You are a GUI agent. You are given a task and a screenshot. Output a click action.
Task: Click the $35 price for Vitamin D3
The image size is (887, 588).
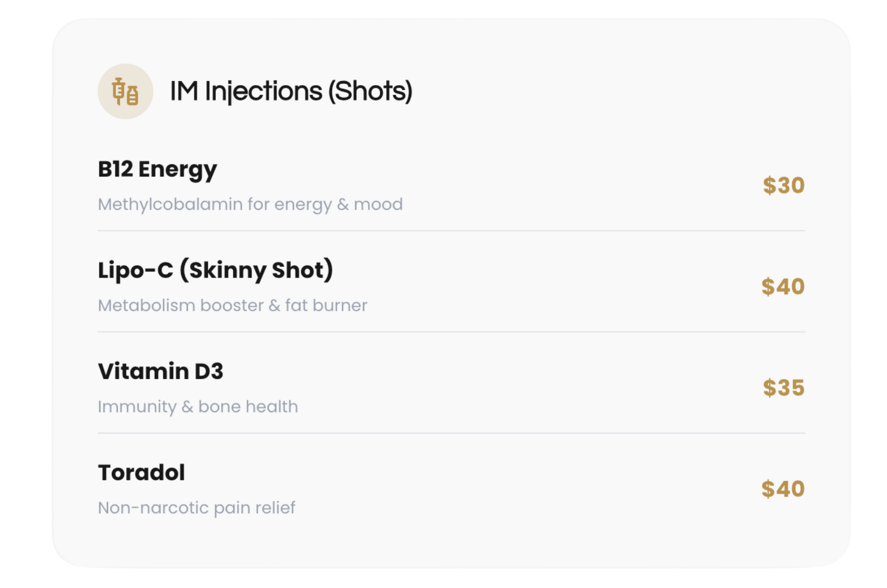click(784, 388)
